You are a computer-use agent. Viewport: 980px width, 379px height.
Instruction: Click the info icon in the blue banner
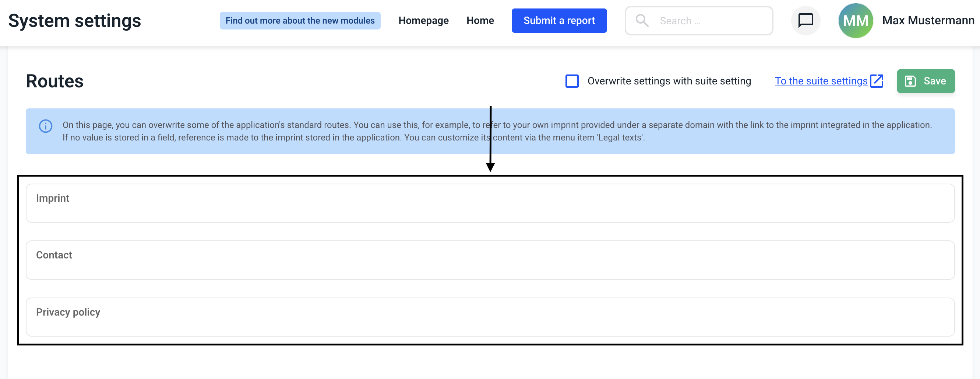[46, 126]
